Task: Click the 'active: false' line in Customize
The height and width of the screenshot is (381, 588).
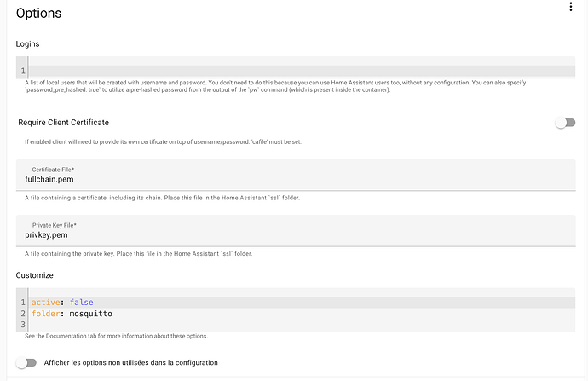Action: click(x=302, y=303)
